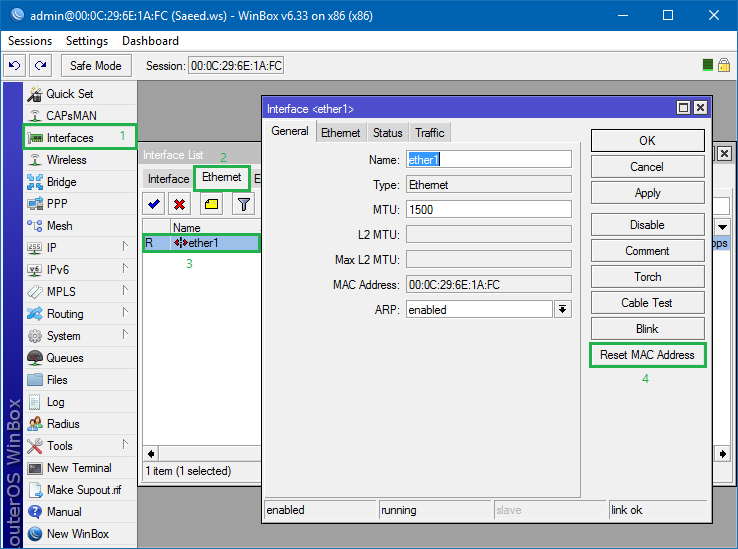The height and width of the screenshot is (549, 738).
Task: Click the ARP value field
Action: pos(479,309)
